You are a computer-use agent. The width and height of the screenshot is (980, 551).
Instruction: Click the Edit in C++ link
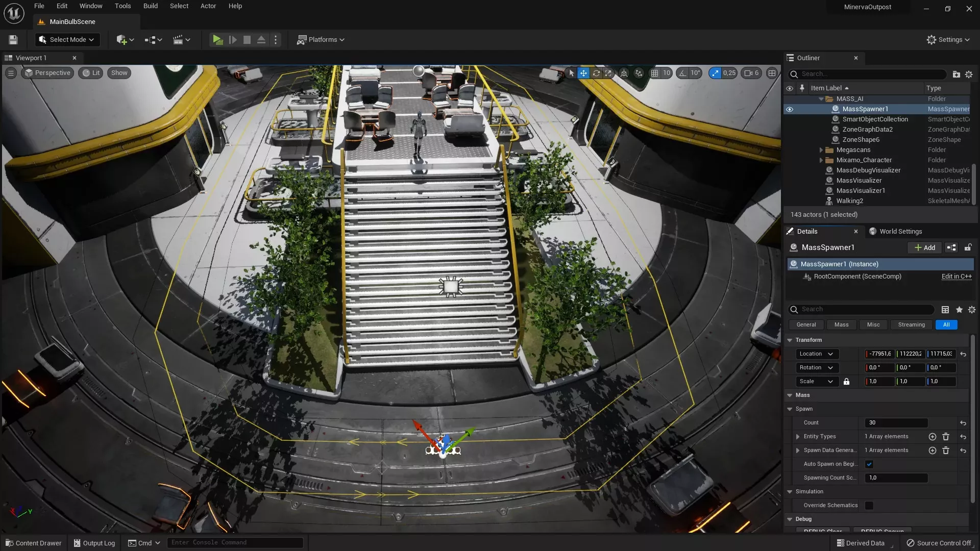click(956, 277)
